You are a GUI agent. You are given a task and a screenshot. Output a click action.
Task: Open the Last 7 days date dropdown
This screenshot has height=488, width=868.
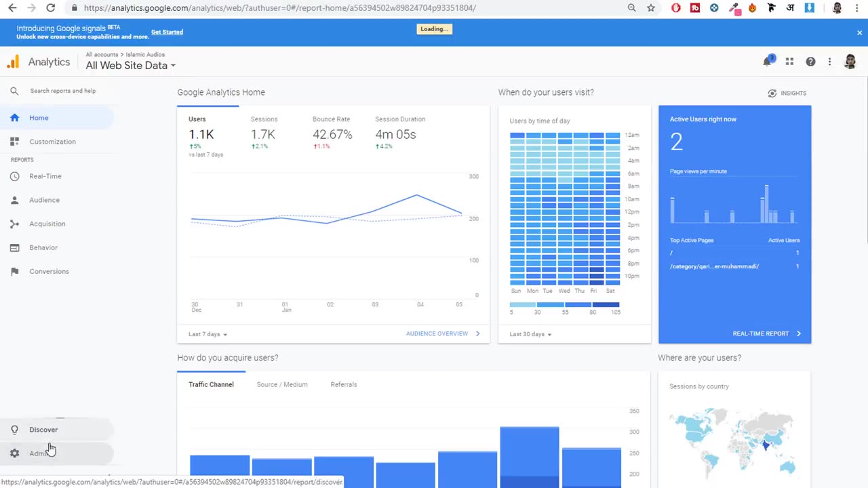(208, 334)
